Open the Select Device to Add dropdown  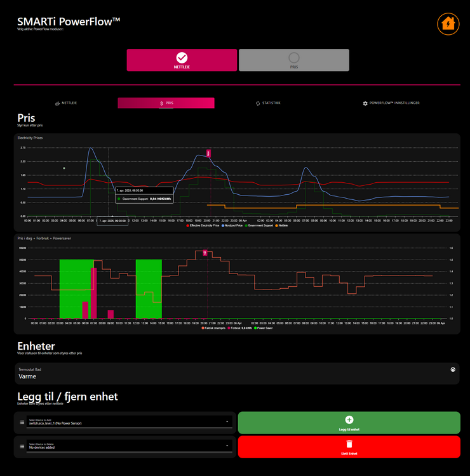click(x=127, y=422)
